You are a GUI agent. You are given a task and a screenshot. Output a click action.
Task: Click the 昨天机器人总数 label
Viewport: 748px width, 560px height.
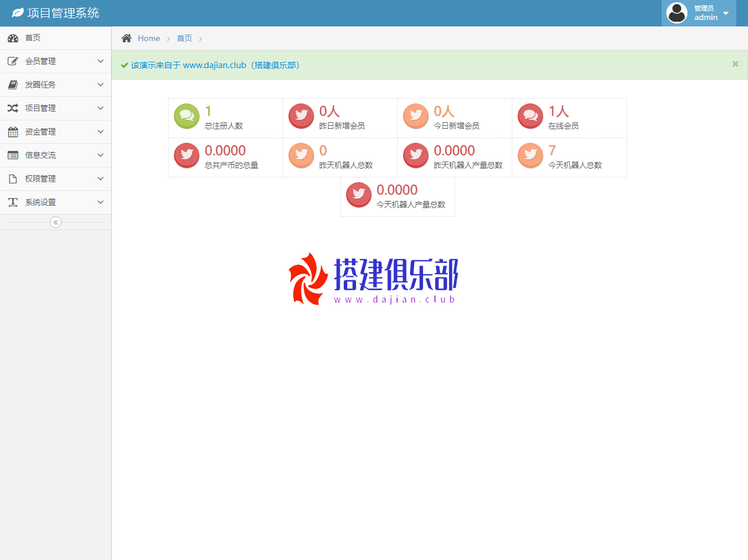point(346,165)
